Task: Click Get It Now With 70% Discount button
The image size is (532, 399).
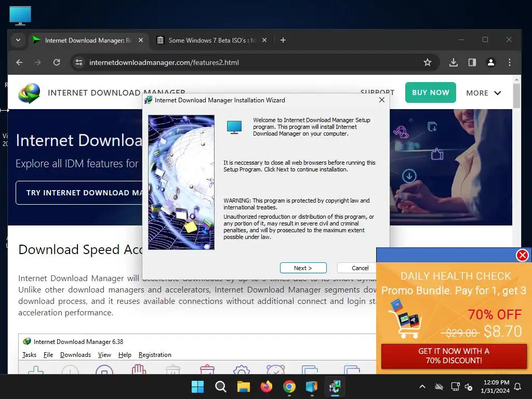Action: pos(454,355)
